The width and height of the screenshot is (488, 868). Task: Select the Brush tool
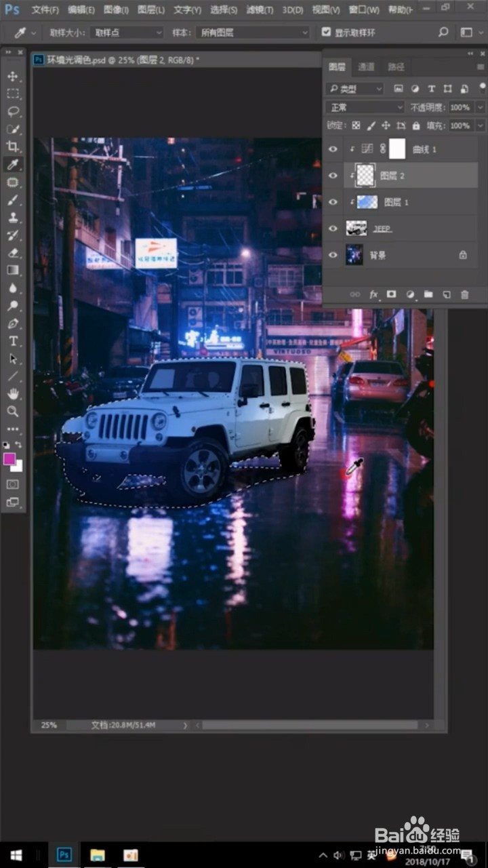tap(13, 200)
